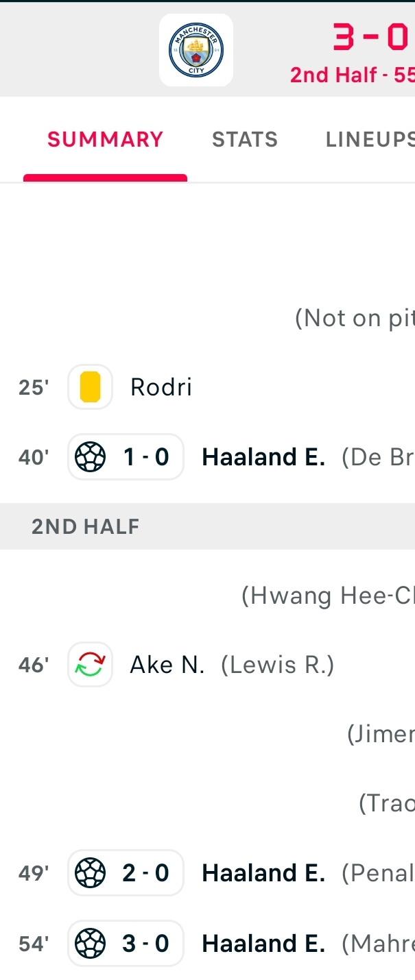This screenshot has width=415, height=980.
Task: Select Haaland E. at the 54' goal
Action: coord(263,944)
